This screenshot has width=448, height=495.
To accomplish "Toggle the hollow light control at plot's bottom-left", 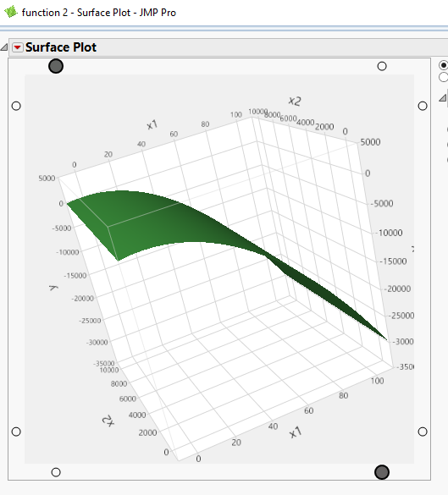I will (56, 472).
